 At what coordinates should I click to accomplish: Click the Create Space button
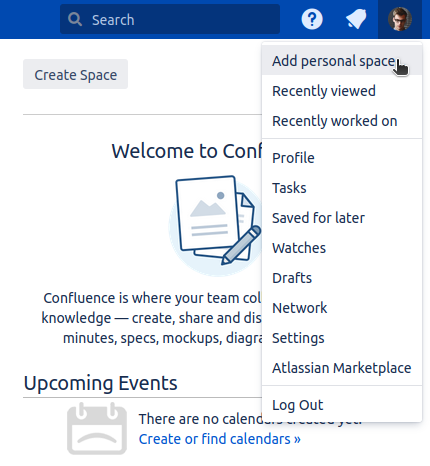pos(75,74)
